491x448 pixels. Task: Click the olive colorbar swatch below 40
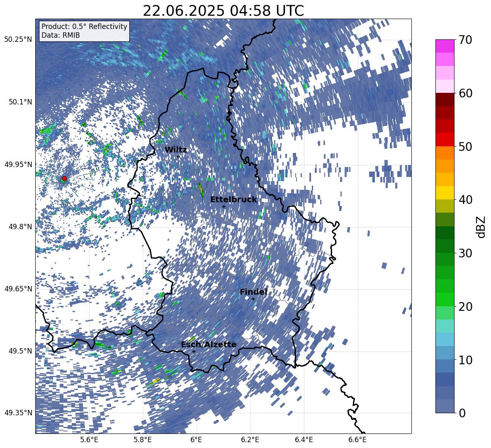coord(445,206)
